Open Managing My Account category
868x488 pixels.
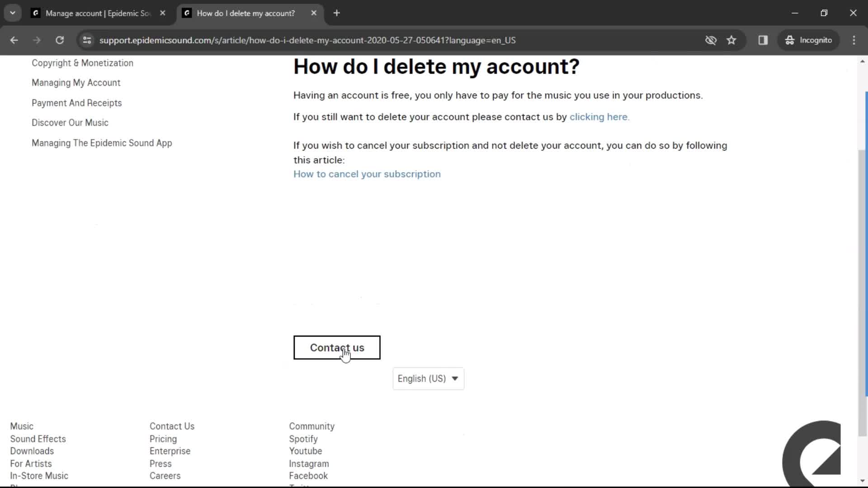pos(76,83)
